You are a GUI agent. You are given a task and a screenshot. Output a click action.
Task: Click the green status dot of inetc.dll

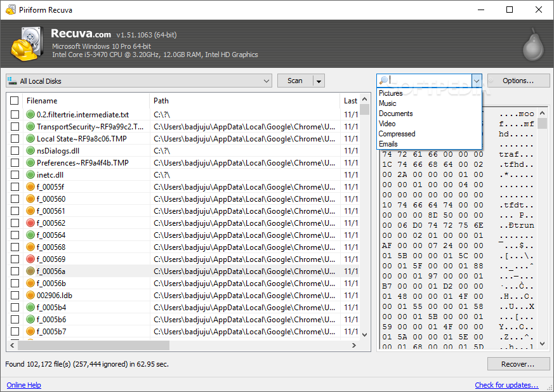click(x=30, y=175)
